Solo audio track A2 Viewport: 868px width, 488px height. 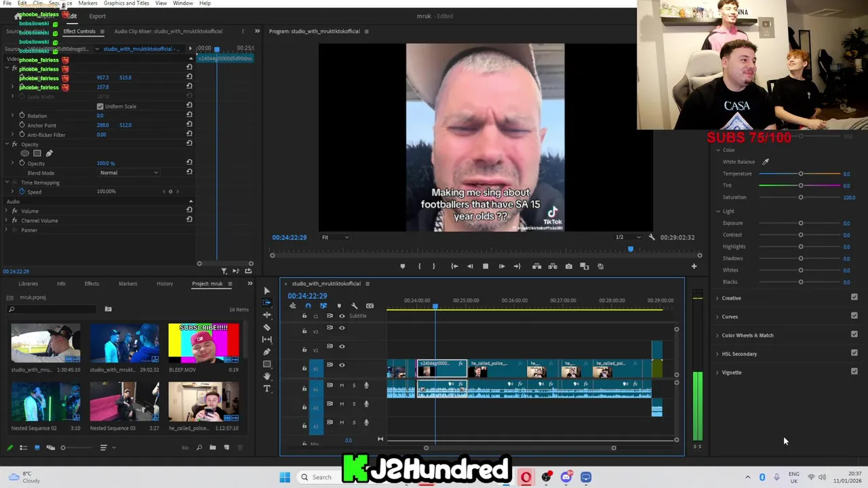click(x=353, y=404)
